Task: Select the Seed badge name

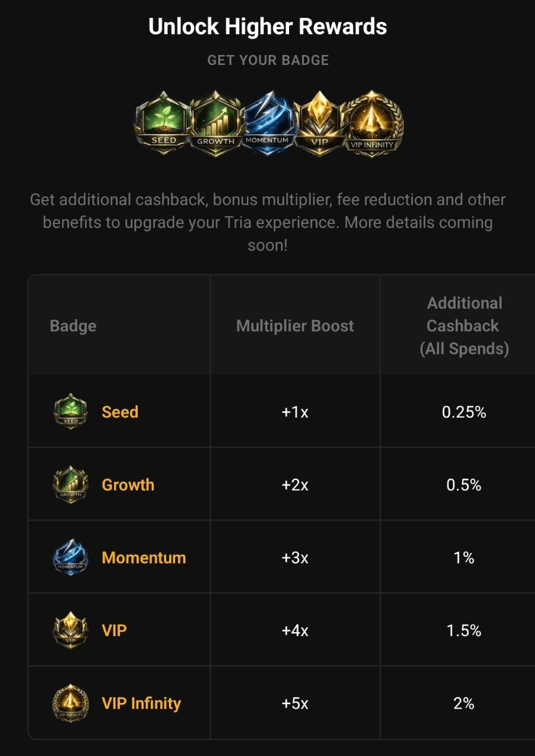Action: (120, 412)
